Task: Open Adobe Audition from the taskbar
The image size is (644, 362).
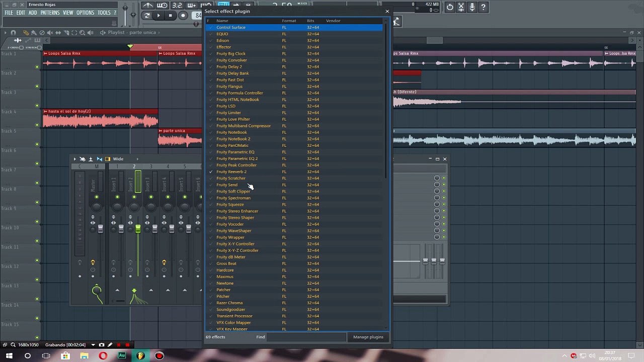Action: pos(122,356)
